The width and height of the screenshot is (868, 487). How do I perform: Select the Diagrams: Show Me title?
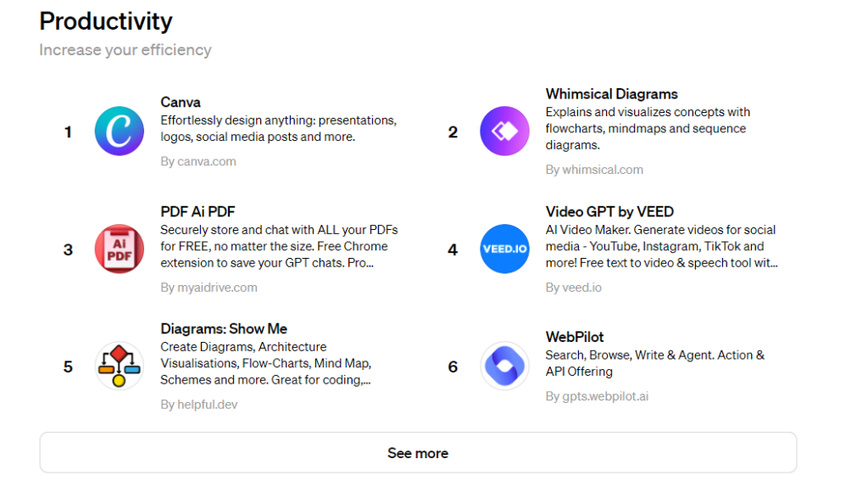(224, 329)
